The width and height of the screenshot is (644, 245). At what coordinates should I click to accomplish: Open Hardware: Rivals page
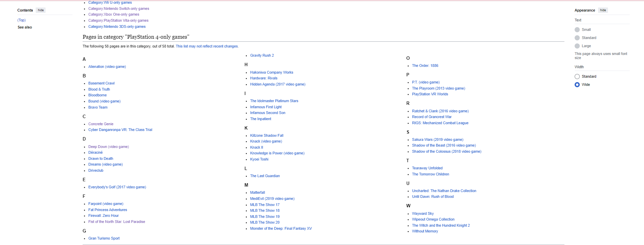264,78
